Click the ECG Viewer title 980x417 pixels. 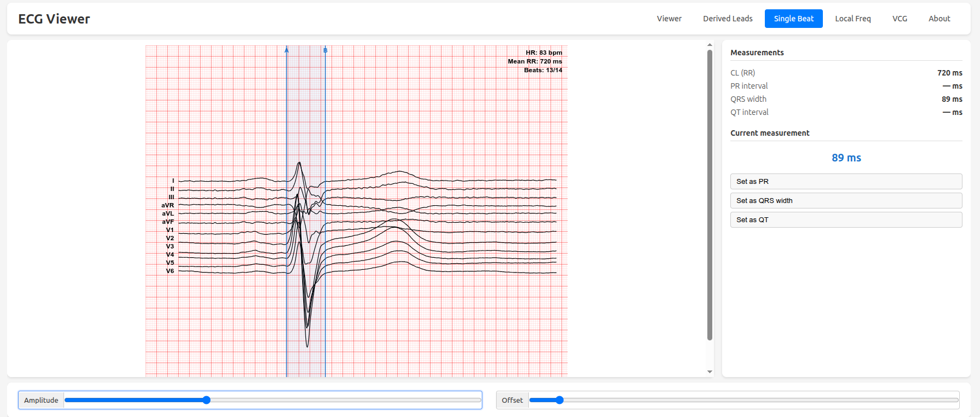coord(54,19)
